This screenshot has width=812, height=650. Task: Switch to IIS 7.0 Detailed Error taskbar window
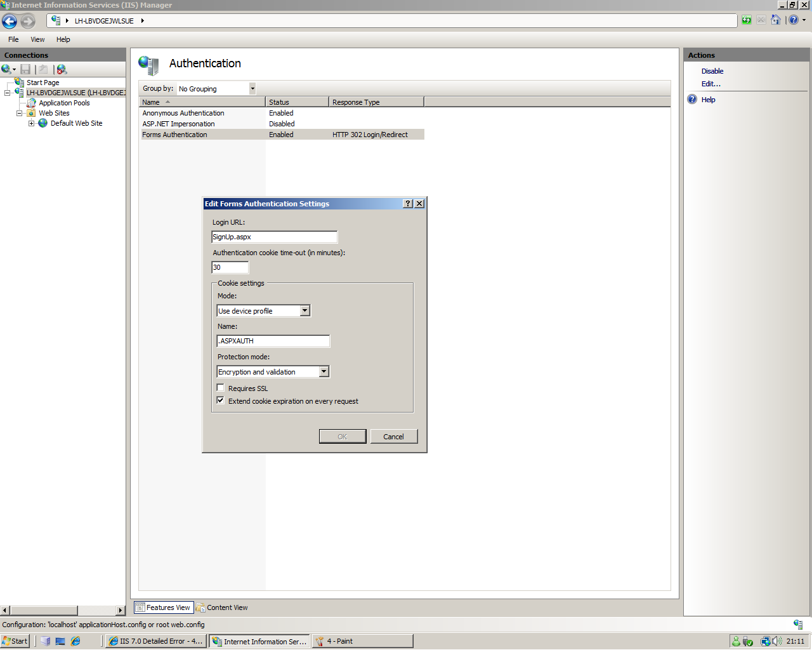point(155,641)
